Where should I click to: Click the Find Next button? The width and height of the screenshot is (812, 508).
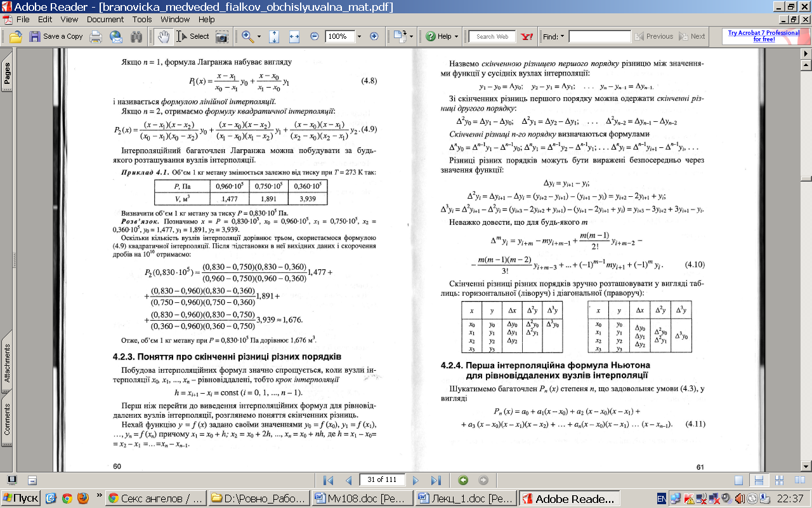[691, 36]
